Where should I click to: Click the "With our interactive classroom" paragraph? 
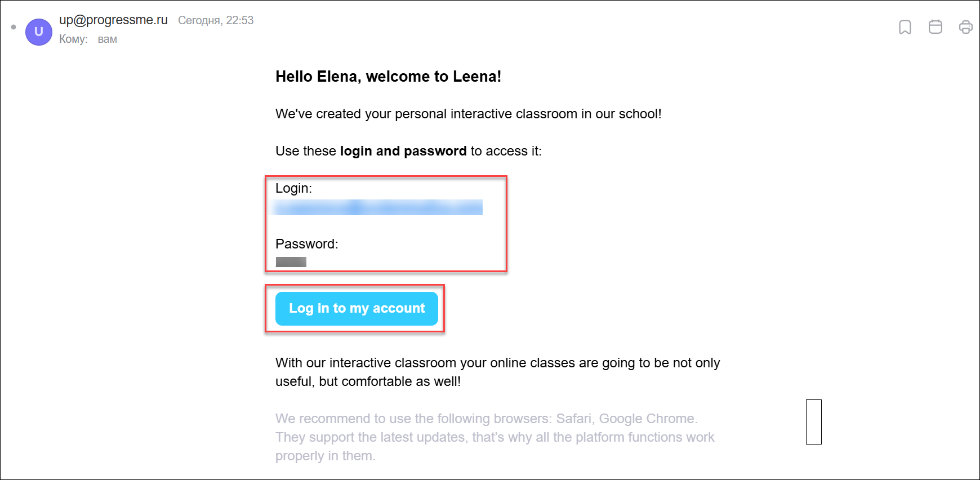[x=497, y=372]
